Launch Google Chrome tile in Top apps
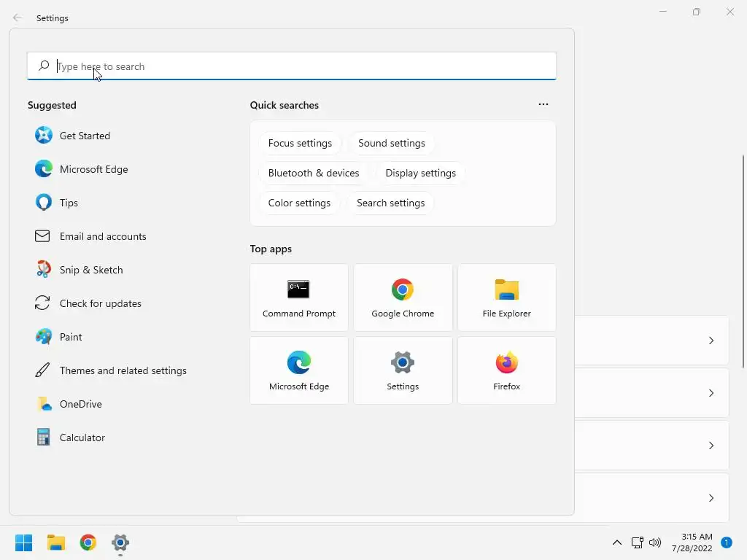 (403, 297)
